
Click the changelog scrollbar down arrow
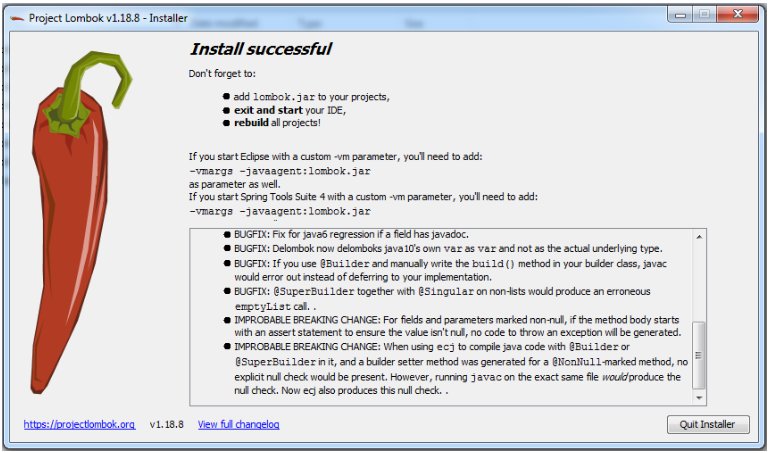tap(699, 398)
